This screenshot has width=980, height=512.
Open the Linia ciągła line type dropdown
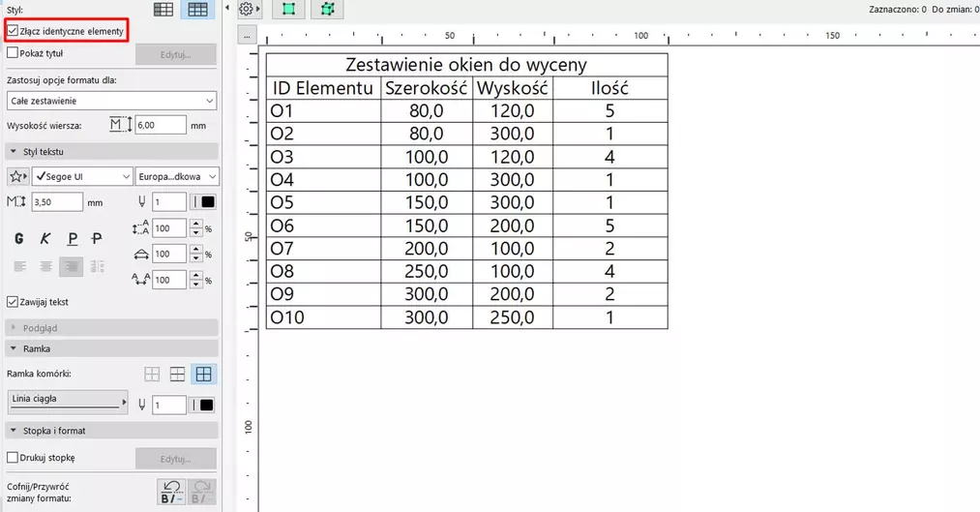tap(68, 402)
